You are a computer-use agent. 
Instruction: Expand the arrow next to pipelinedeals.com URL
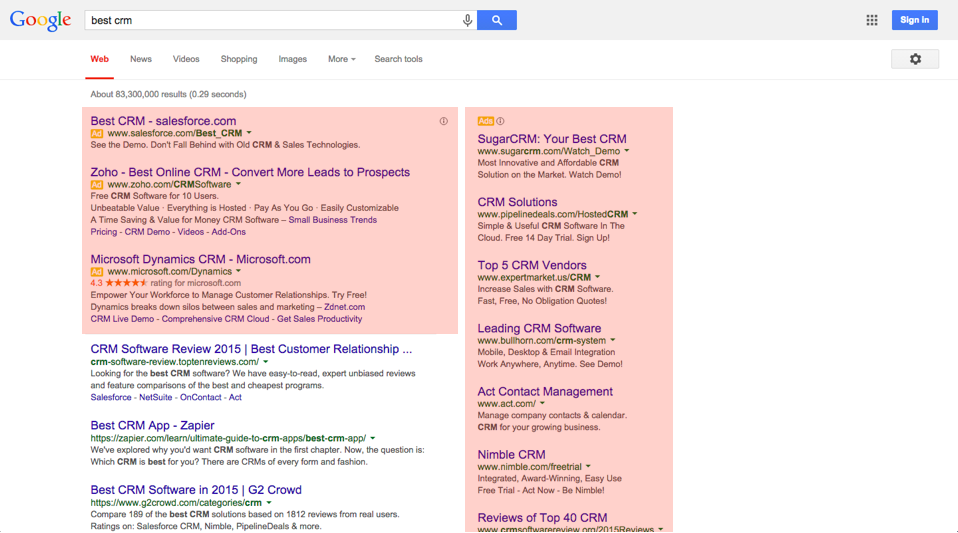tap(634, 214)
